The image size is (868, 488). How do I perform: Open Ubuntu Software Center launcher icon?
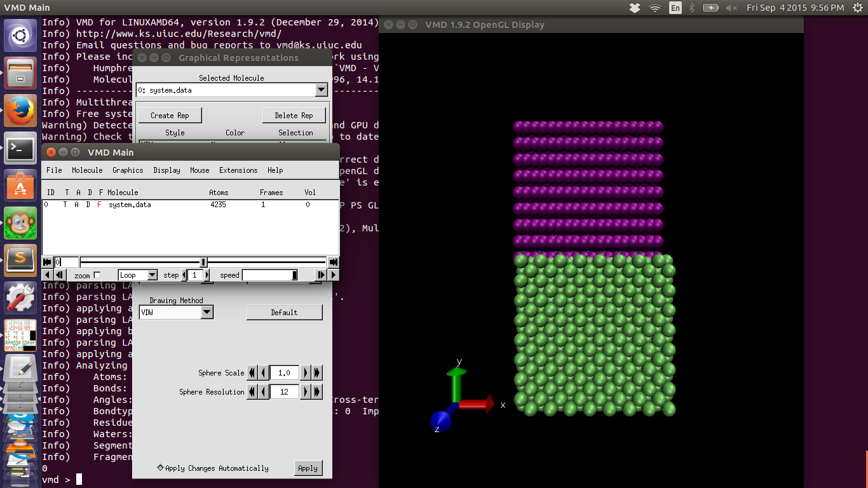[x=20, y=186]
